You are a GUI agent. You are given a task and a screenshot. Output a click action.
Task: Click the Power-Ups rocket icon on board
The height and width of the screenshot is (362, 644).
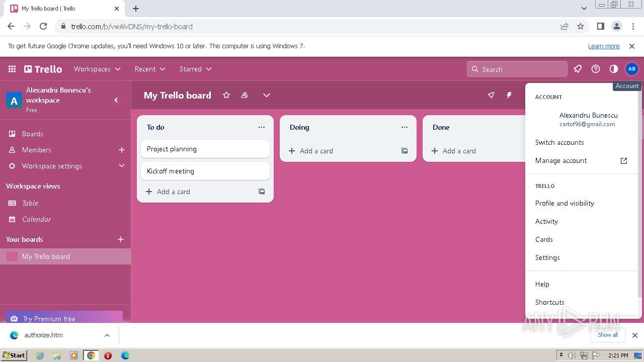(491, 95)
